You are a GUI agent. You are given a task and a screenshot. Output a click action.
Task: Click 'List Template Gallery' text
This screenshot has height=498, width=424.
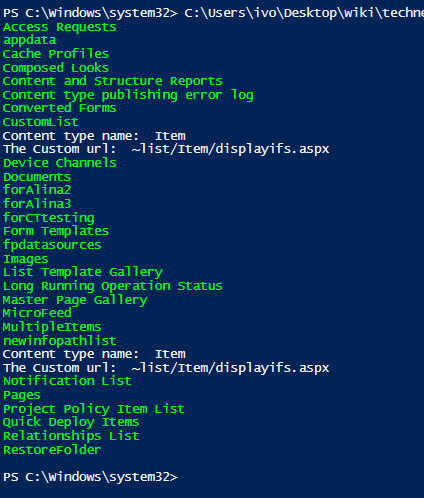[83, 272]
